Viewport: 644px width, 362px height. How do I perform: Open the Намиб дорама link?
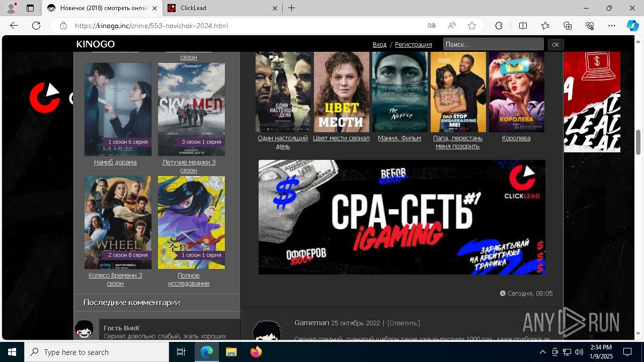[115, 162]
